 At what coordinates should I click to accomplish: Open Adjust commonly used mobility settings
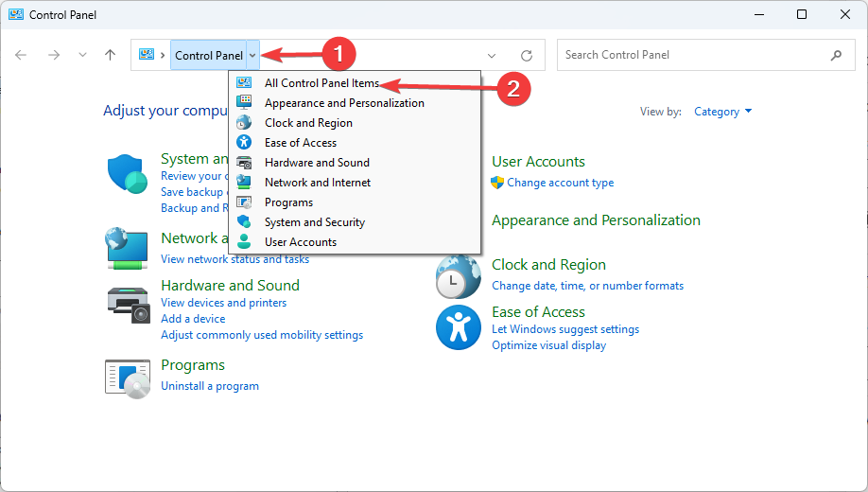262,335
